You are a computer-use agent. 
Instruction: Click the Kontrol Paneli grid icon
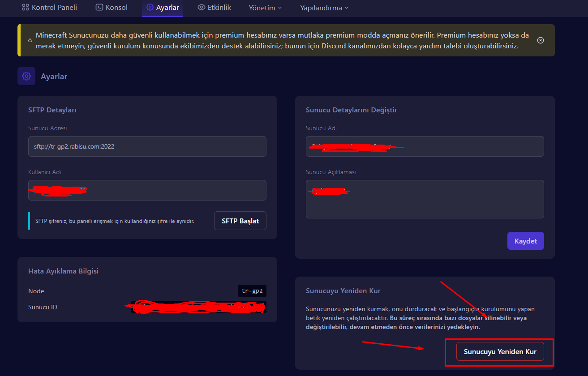coord(26,8)
